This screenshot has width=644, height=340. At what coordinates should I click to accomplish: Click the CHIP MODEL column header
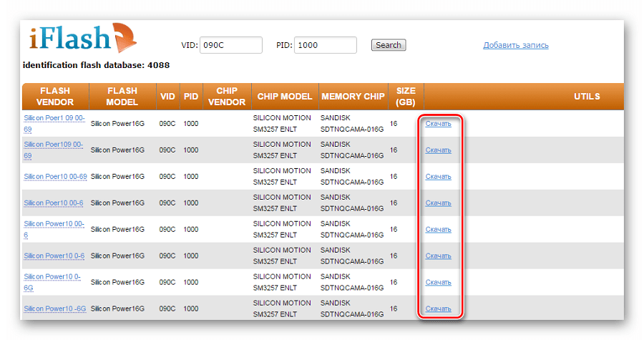pos(284,97)
